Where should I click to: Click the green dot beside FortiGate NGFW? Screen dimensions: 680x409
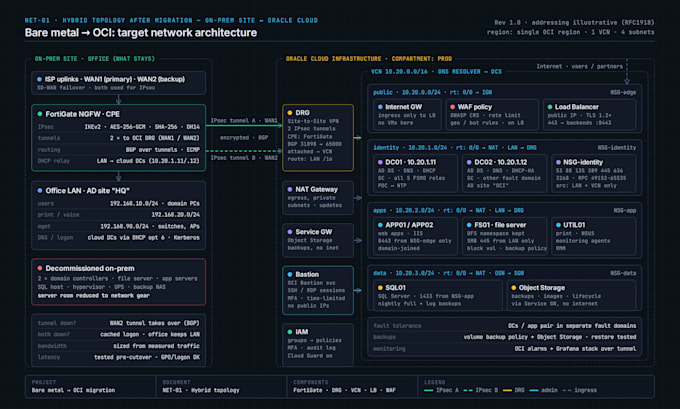(40, 114)
